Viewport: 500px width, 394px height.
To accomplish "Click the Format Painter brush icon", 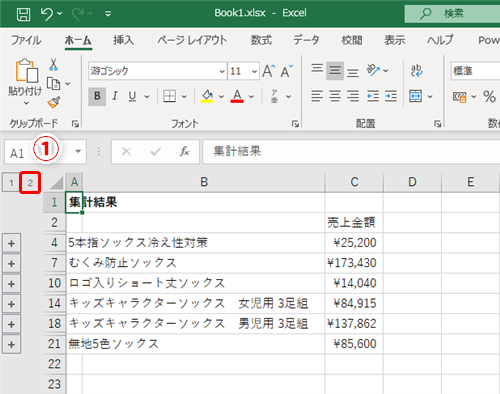I will pos(54,102).
